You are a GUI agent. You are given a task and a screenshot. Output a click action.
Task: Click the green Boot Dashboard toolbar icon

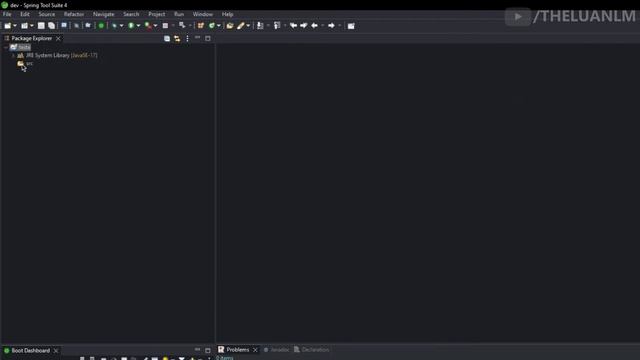(x=101, y=26)
